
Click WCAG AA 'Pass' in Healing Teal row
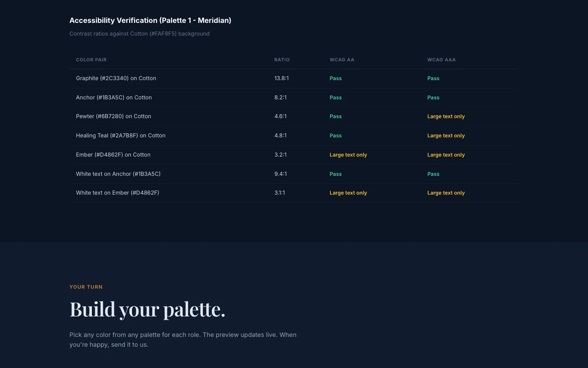coord(336,135)
